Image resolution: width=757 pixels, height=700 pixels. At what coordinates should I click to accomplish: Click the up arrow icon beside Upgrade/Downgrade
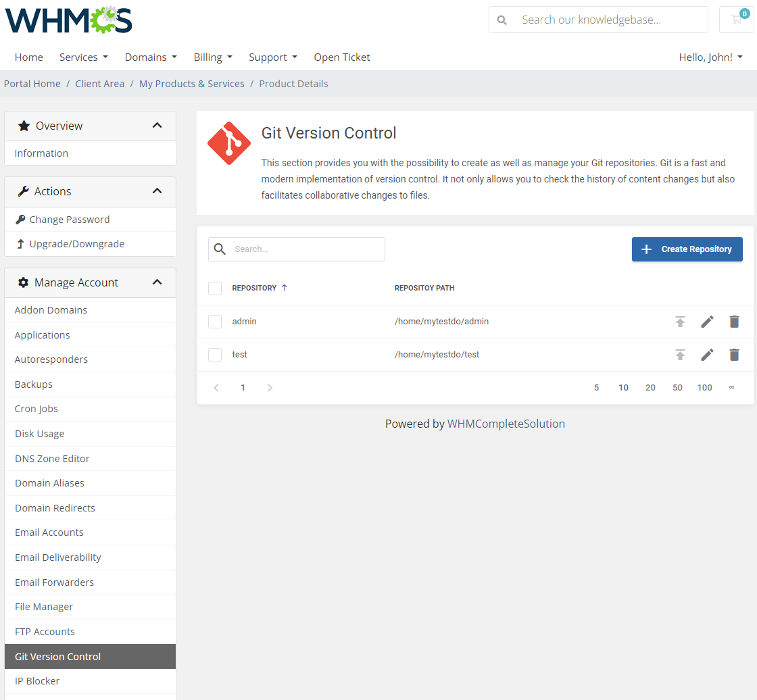point(20,244)
